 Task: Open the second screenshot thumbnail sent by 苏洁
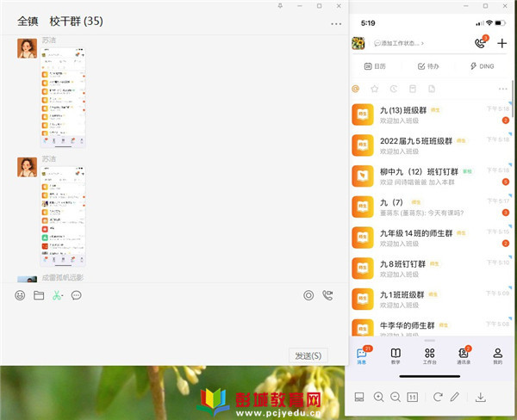[x=63, y=216]
